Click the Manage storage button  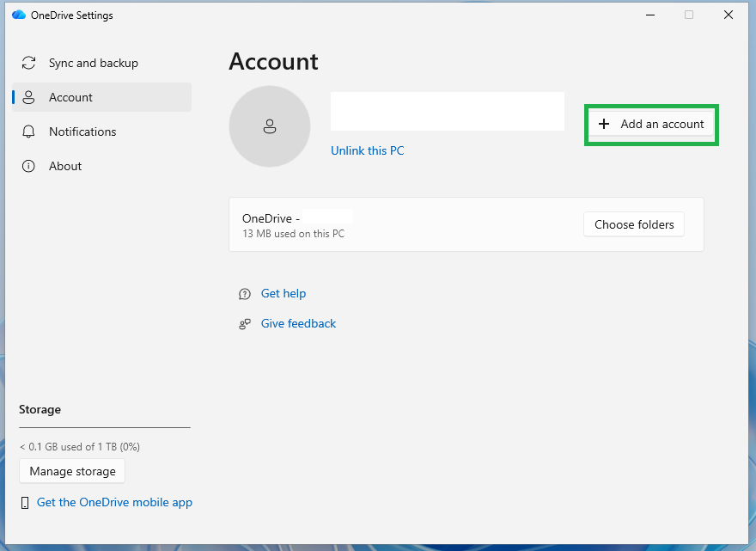72,471
